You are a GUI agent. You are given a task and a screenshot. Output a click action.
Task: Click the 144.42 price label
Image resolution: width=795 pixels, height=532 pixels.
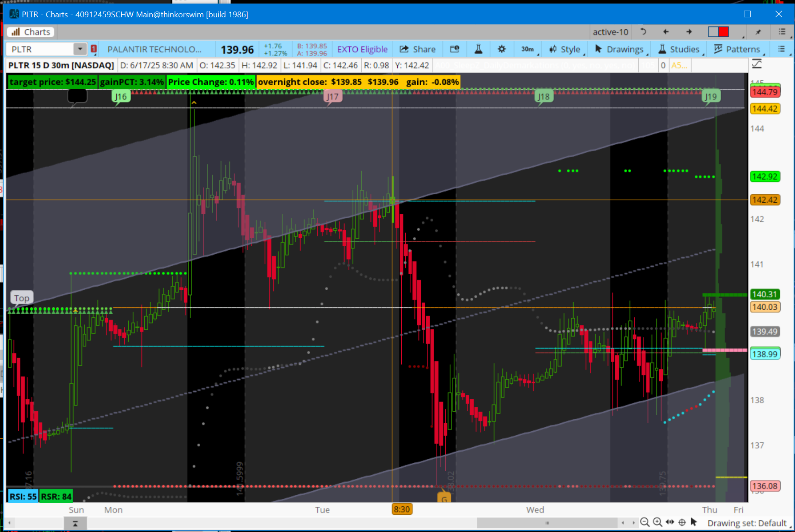(x=765, y=109)
